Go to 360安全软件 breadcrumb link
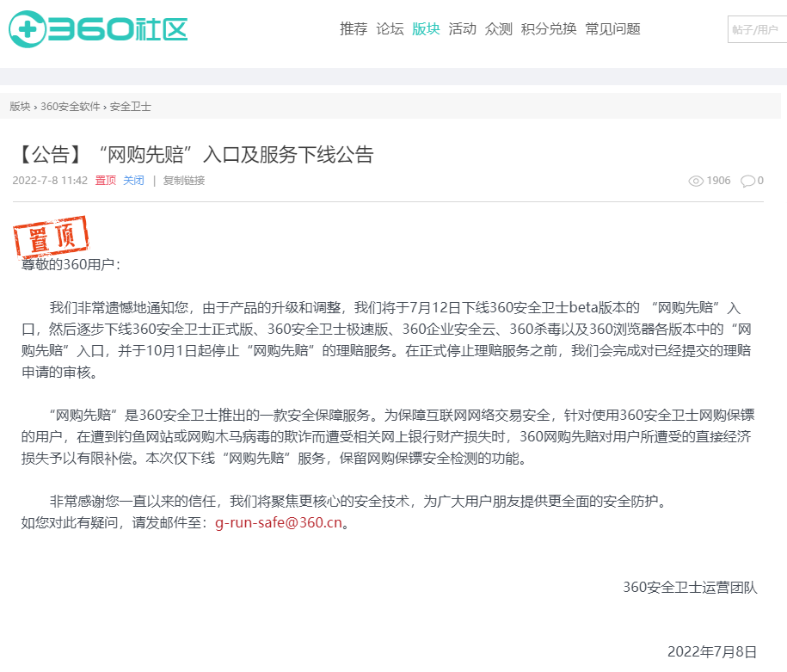This screenshot has width=787, height=672. (x=71, y=107)
